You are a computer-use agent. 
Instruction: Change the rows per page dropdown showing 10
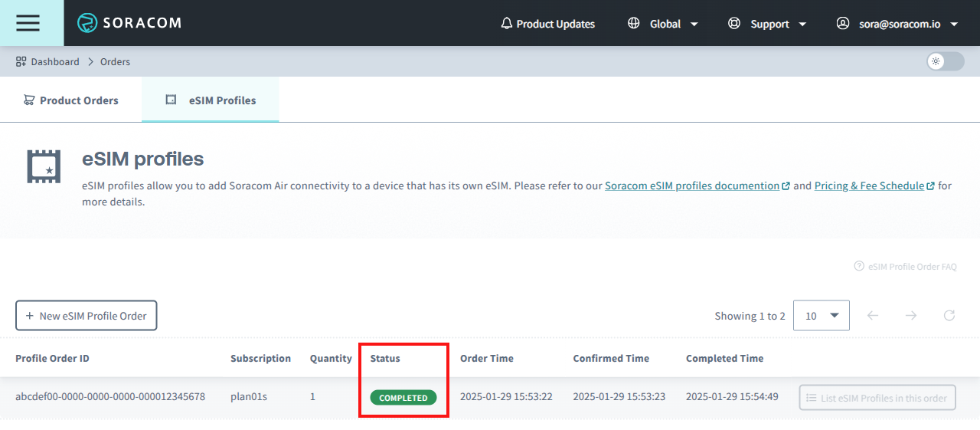(822, 316)
